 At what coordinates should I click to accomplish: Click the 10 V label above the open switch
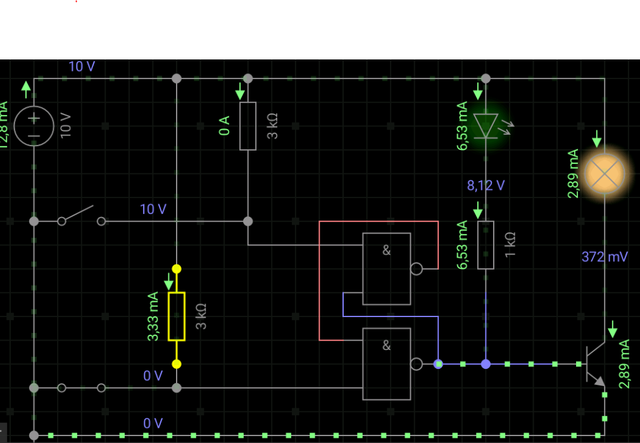point(153,209)
